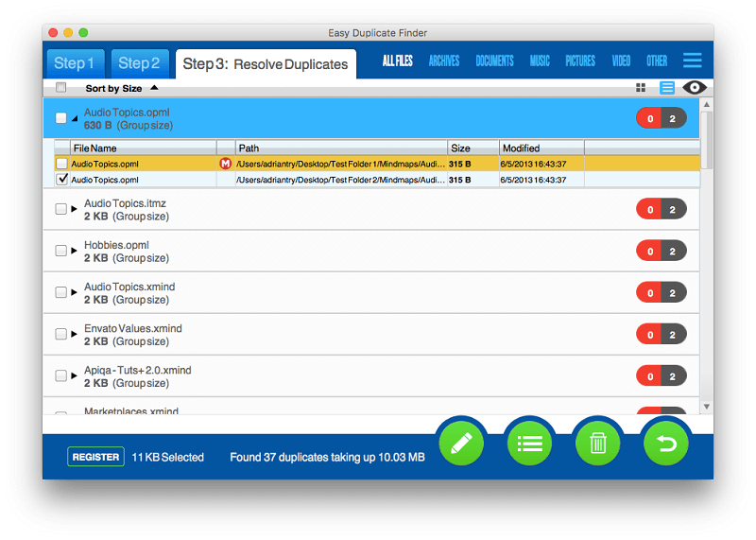Go back to Step 1 tab
Image resolution: width=756 pixels, height=540 pixels.
pyautogui.click(x=74, y=63)
